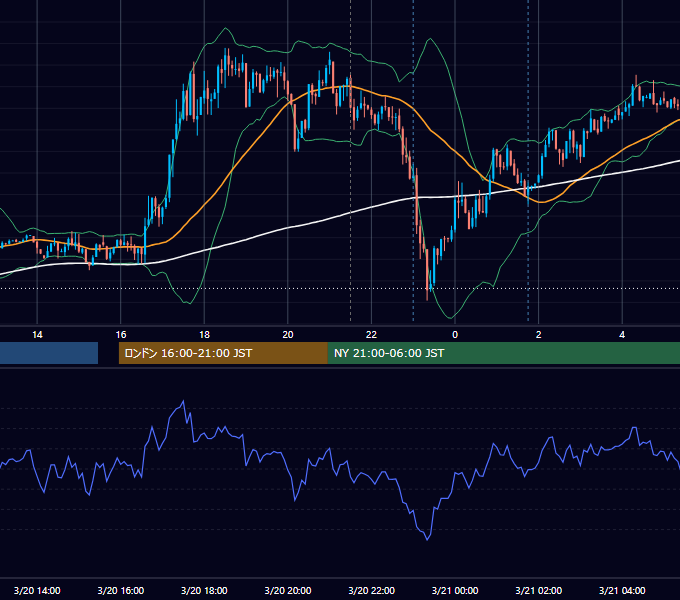The width and height of the screenshot is (680, 600).
Task: Click the 22 hour label on the price chart axis
Action: [x=371, y=335]
